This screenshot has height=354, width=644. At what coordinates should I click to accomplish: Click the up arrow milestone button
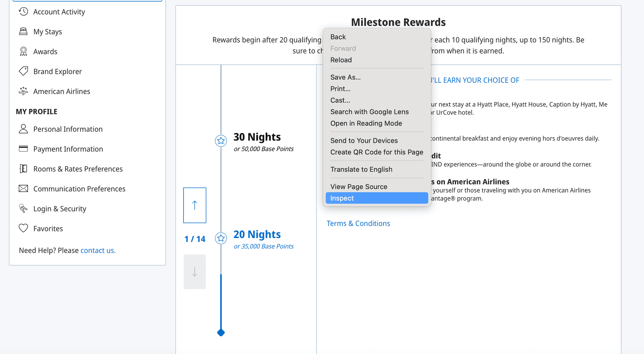195,205
